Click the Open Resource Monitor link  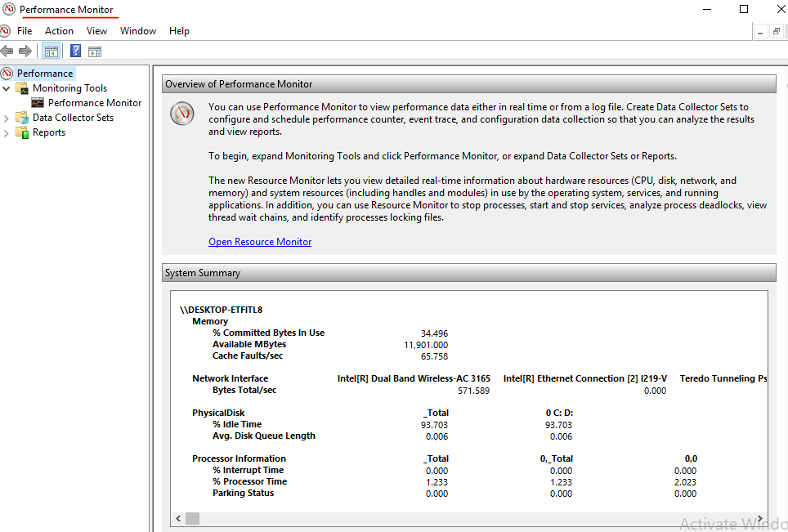tap(260, 242)
